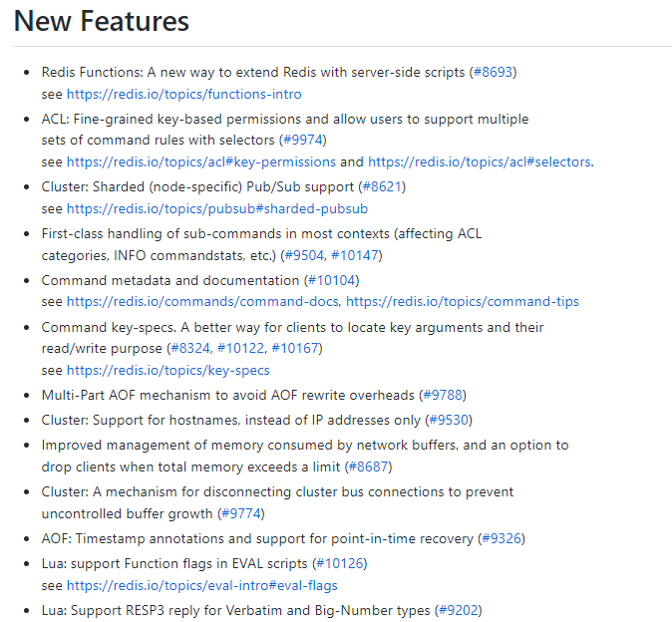672x622 pixels.
Task: Click the #10147 sub-commands link
Action: [354, 255]
